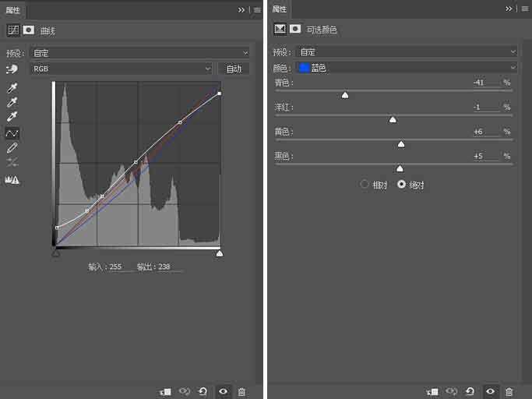Click the Curves adjustment icon in left panel
532x399 pixels.
point(13,30)
